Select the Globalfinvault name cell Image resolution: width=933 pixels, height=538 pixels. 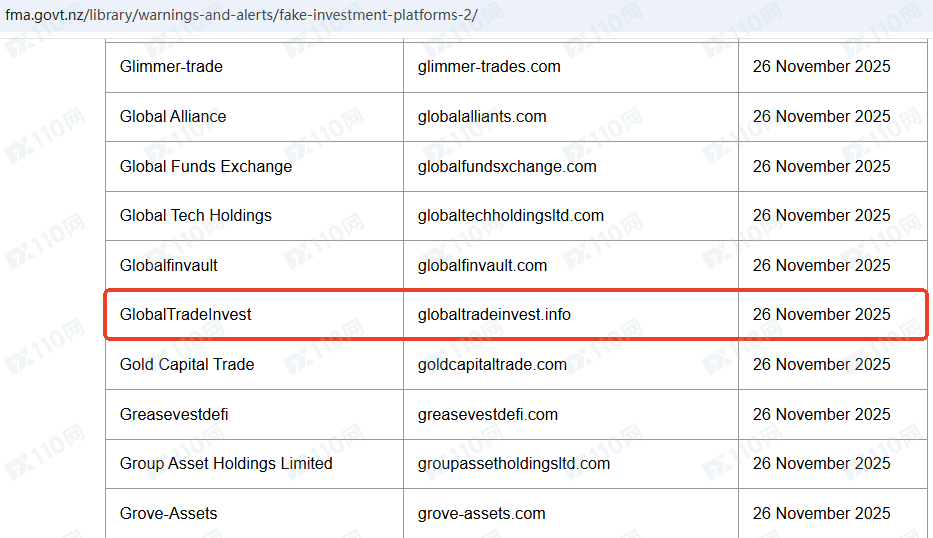tap(168, 265)
